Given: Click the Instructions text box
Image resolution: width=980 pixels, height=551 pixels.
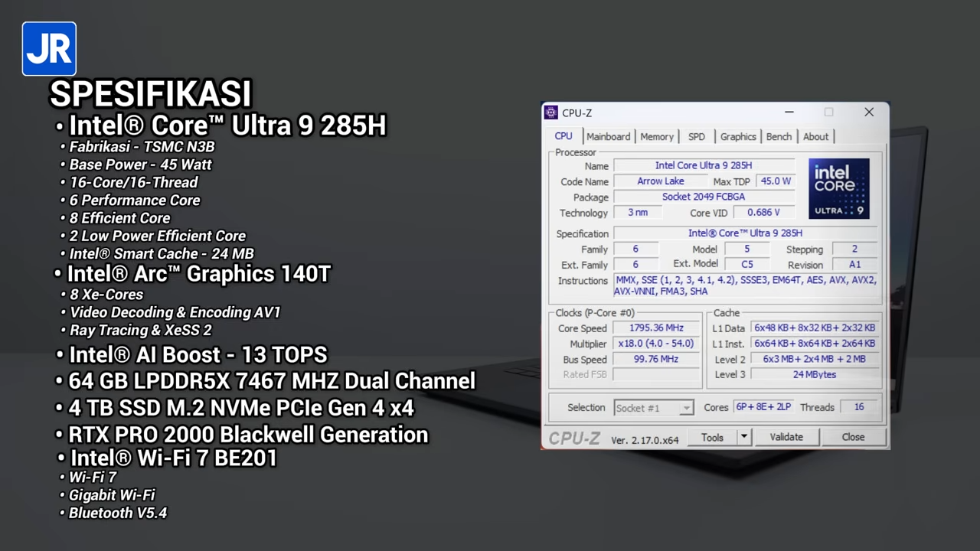Looking at the screenshot, I should pyautogui.click(x=745, y=285).
